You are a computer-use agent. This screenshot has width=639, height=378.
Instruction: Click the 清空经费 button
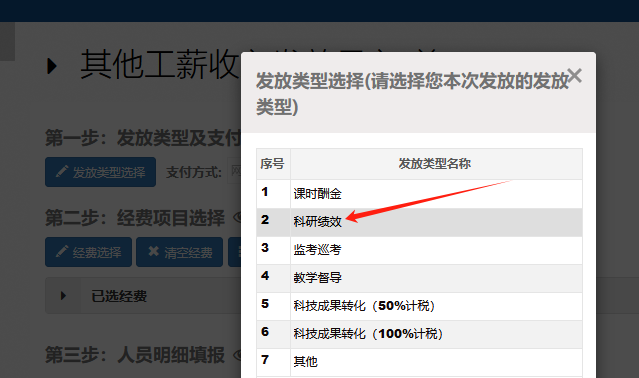[179, 252]
